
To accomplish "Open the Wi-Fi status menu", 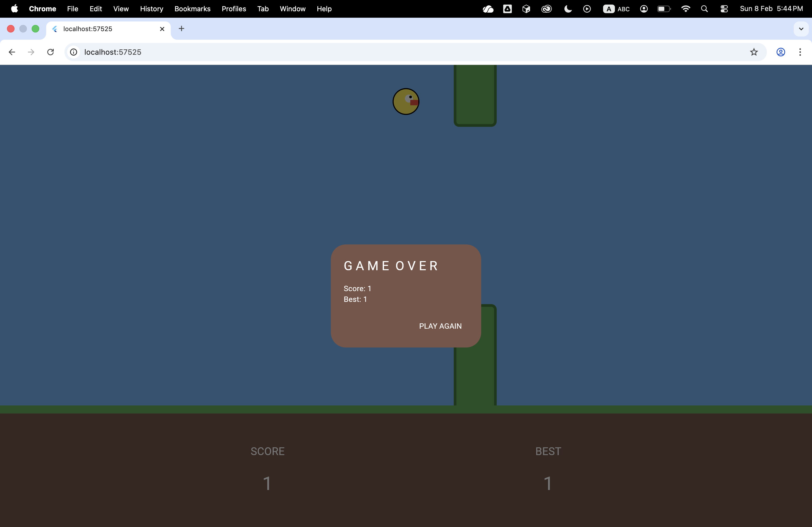I will click(686, 9).
